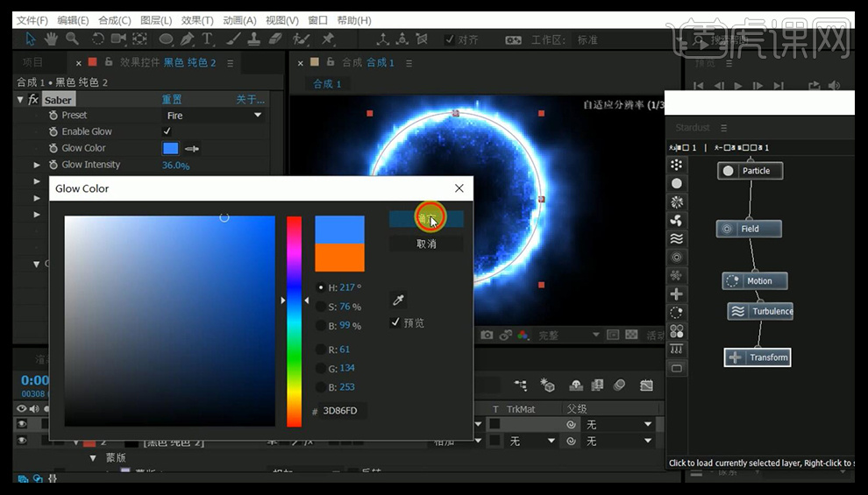The width and height of the screenshot is (868, 495).
Task: Select the S saturation radio button
Action: [321, 307]
